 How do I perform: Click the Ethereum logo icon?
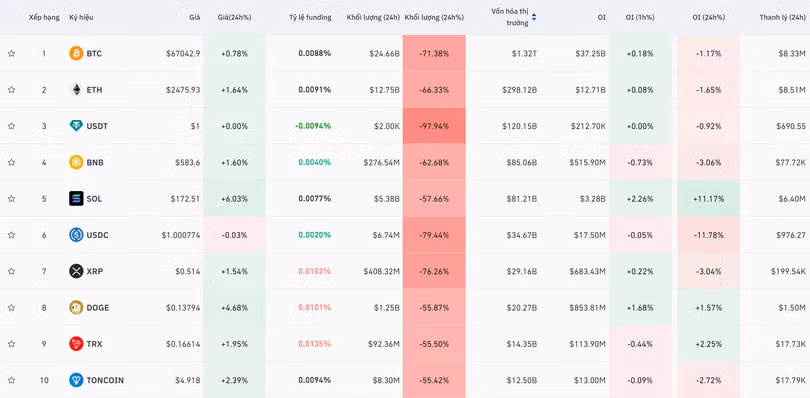pos(76,90)
